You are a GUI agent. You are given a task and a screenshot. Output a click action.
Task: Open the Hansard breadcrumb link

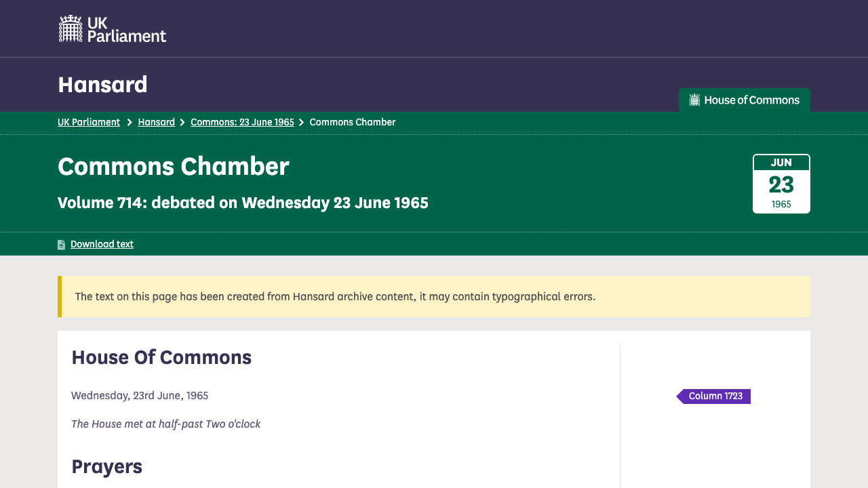pyautogui.click(x=156, y=122)
